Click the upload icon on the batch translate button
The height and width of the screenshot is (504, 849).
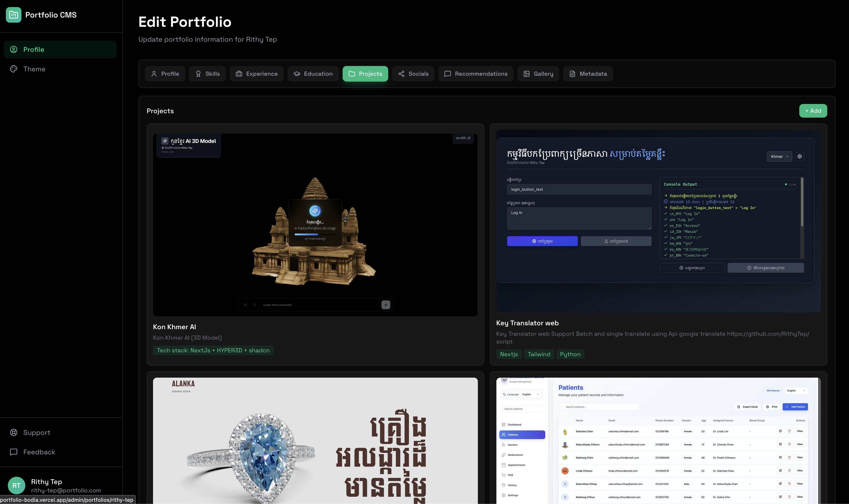click(x=606, y=241)
